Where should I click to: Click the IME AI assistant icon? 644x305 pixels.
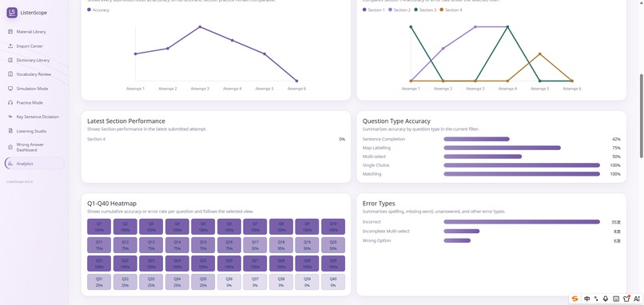(637, 299)
